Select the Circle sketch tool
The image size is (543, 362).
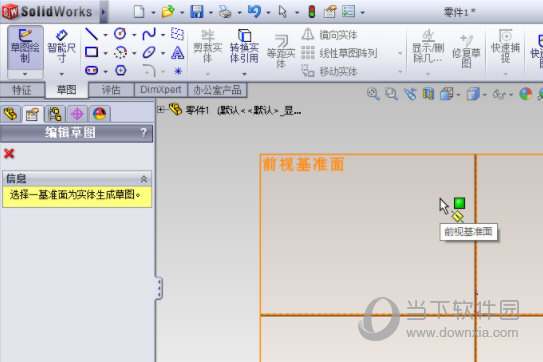[120, 34]
